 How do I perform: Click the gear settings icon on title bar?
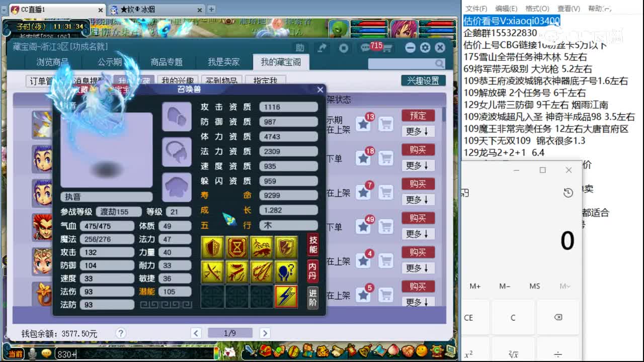pos(425,47)
